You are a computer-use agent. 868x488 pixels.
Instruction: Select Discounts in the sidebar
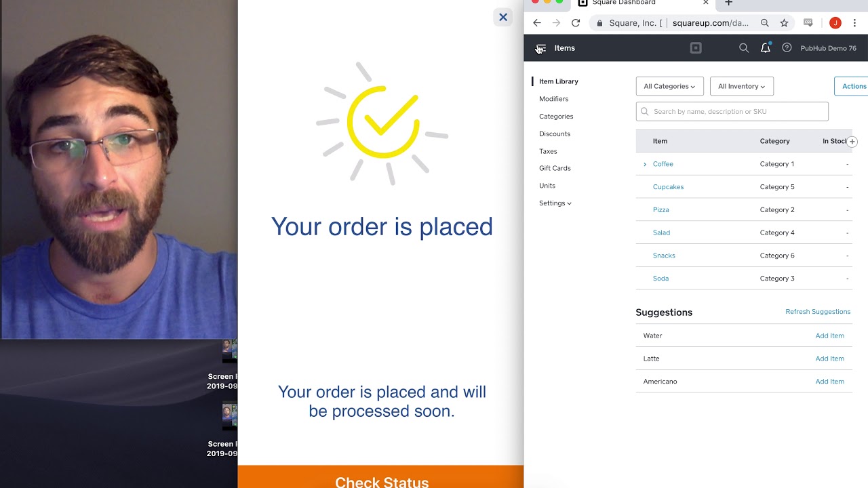555,134
